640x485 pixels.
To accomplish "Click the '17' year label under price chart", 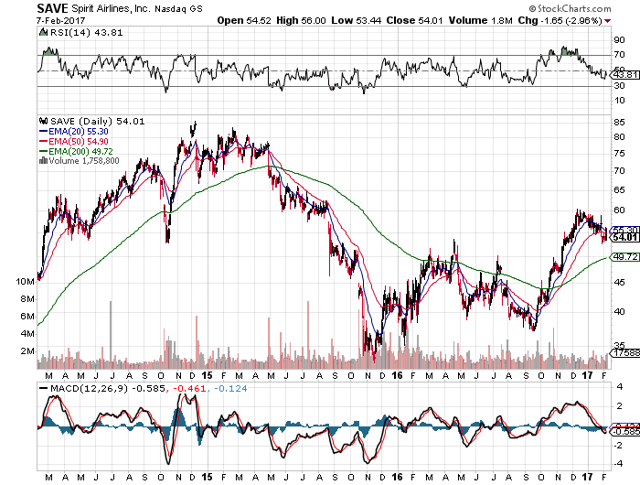I will [x=587, y=375].
